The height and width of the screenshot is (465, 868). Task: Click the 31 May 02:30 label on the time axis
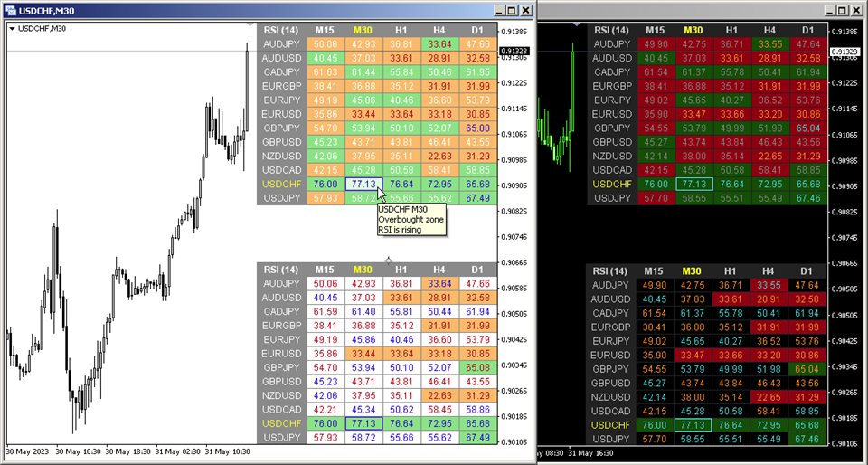tap(179, 451)
